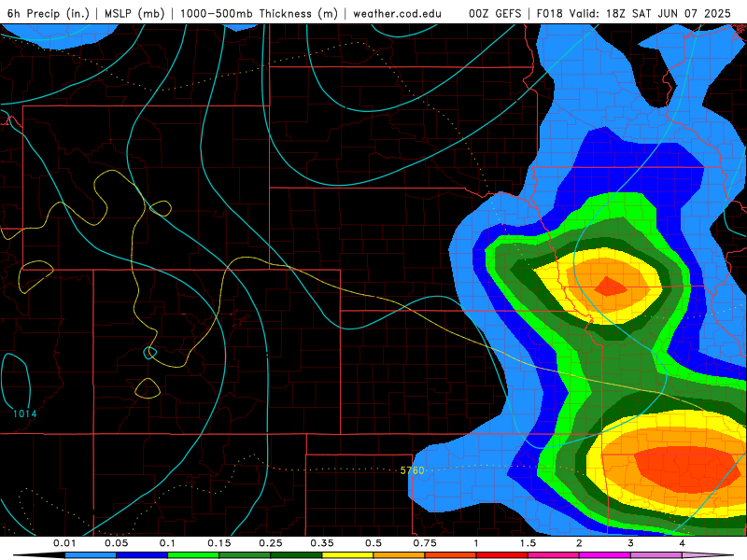Viewport: 747px width, 560px height.
Task: Click 'weather.cod.edu' in the header
Action: click(x=397, y=13)
